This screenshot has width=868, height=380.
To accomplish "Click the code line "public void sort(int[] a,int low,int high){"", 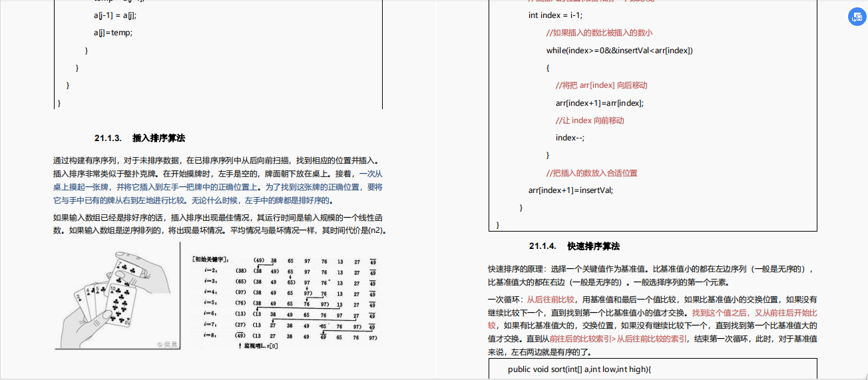I will 579,369.
